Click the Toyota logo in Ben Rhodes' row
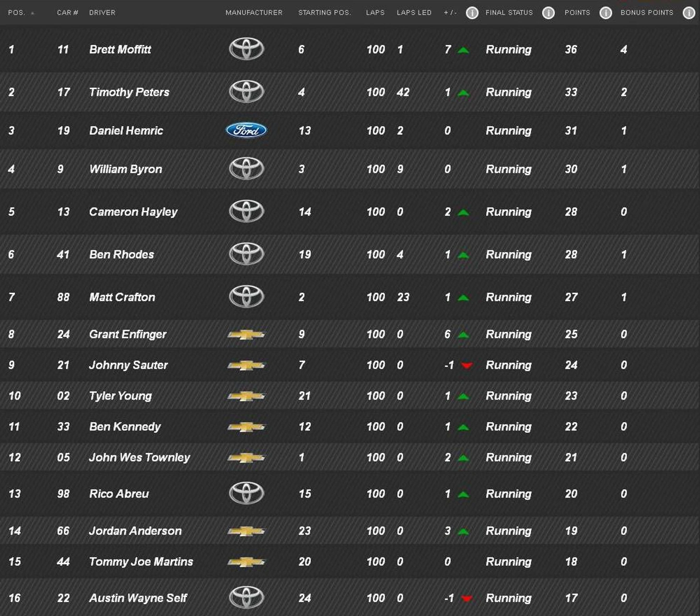This screenshot has height=616, width=700. pyautogui.click(x=246, y=254)
